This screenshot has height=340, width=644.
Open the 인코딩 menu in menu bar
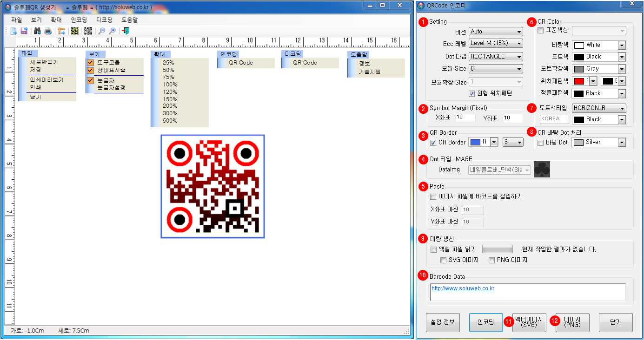coord(79,20)
